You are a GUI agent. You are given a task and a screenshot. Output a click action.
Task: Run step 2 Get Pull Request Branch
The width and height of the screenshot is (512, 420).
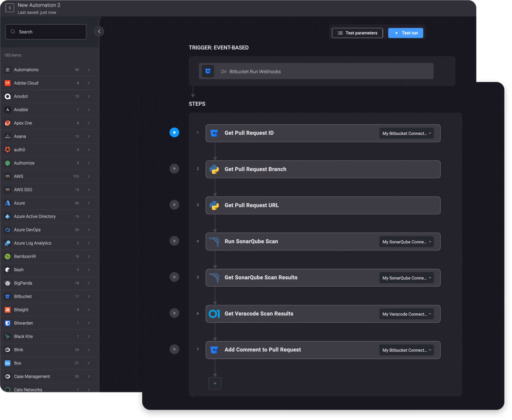[x=174, y=169]
